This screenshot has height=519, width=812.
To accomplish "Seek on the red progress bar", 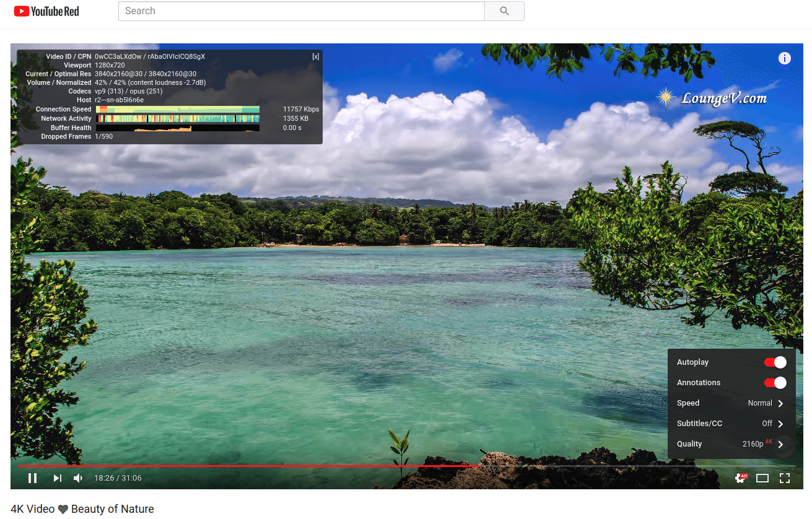I will coord(248,466).
